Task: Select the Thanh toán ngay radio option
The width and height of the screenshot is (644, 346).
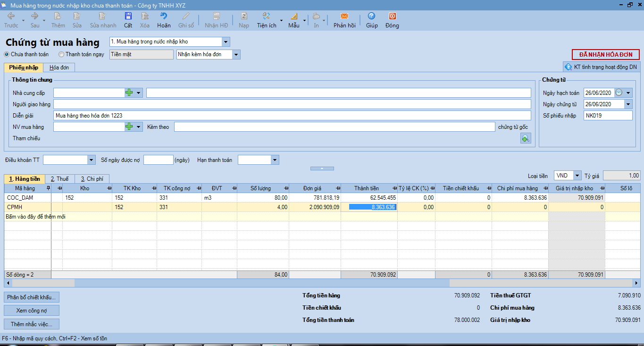Action: tap(61, 54)
